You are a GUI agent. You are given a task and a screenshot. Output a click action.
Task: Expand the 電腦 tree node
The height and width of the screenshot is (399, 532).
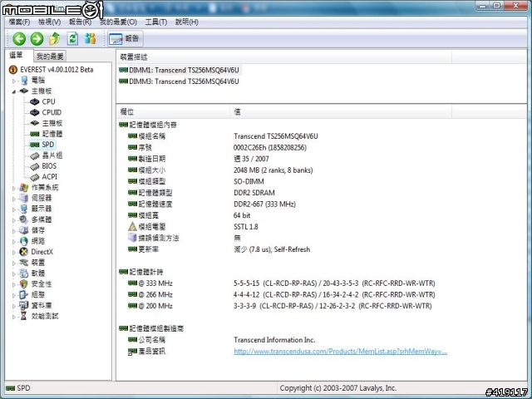pos(14,81)
